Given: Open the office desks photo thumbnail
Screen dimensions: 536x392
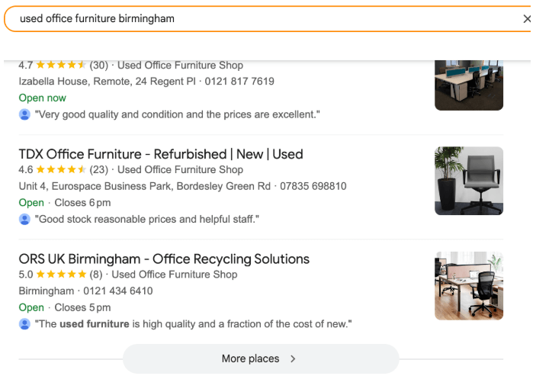Looking at the screenshot, I should pos(468,84).
